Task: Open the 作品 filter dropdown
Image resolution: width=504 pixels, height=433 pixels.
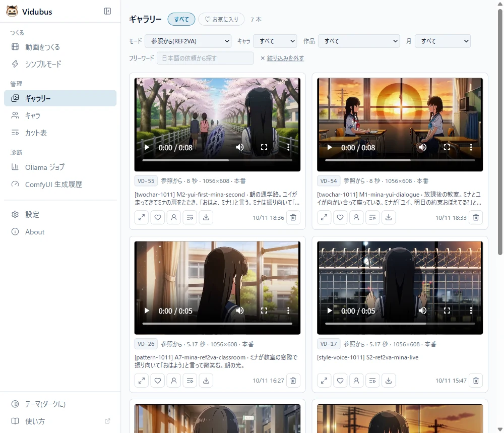Action: pyautogui.click(x=359, y=41)
